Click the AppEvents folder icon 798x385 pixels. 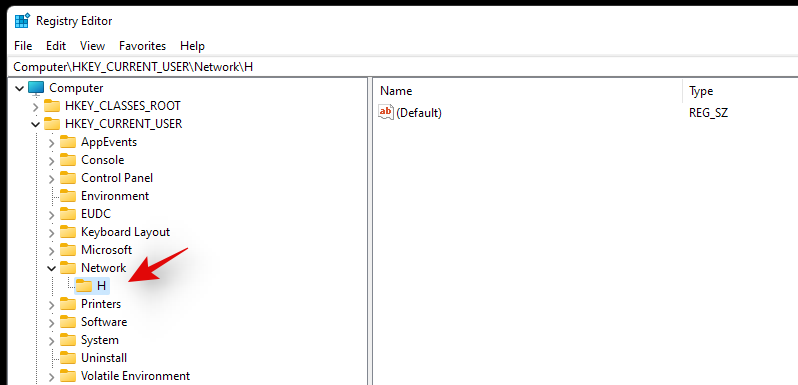click(68, 142)
